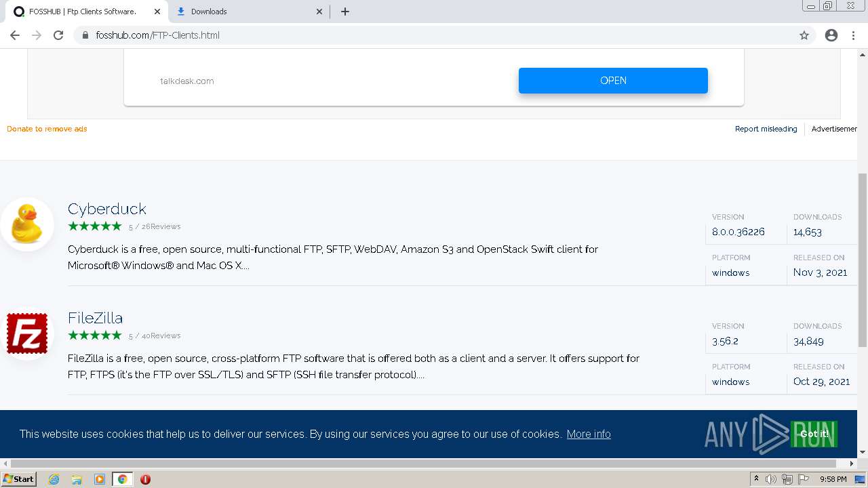Click FileZilla release date Oct 29, 2021
868x488 pixels.
click(822, 382)
